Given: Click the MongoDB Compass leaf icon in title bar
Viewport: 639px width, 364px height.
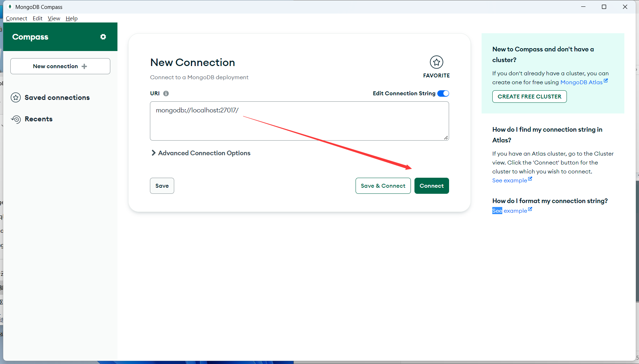Looking at the screenshot, I should pyautogui.click(x=10, y=7).
